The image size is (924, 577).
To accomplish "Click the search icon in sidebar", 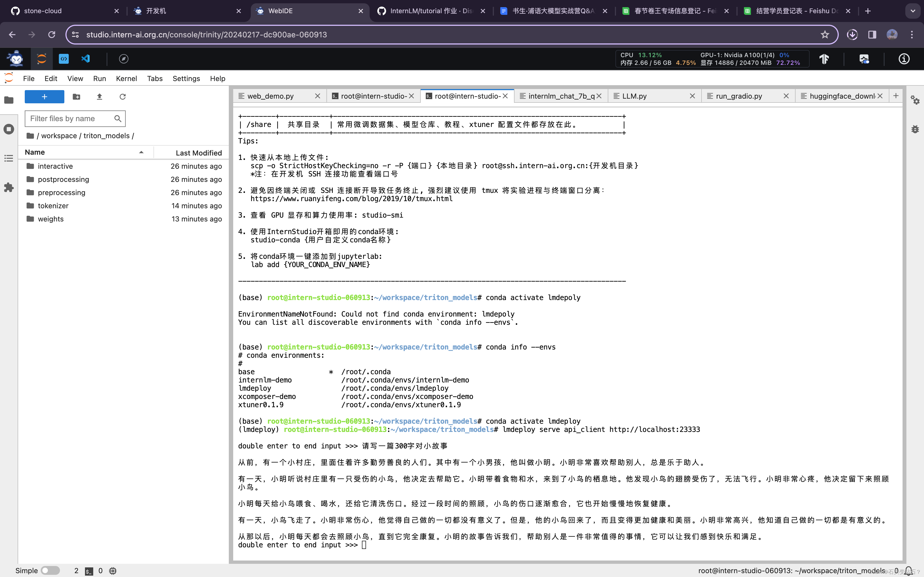I will [x=118, y=118].
